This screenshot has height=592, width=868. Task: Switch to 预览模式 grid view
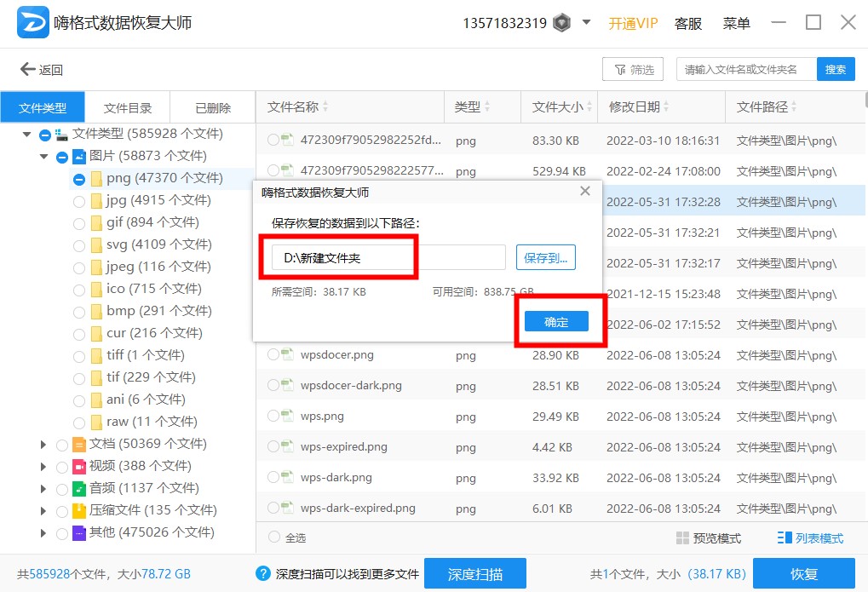pyautogui.click(x=709, y=537)
